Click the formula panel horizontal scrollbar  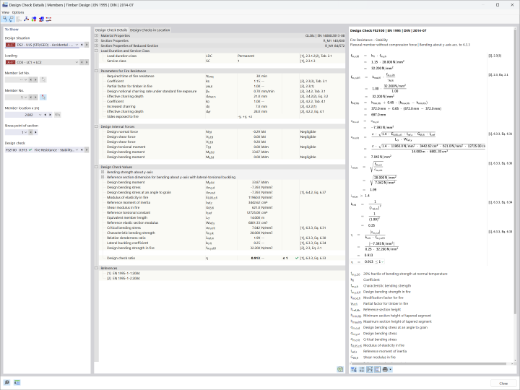[428, 363]
